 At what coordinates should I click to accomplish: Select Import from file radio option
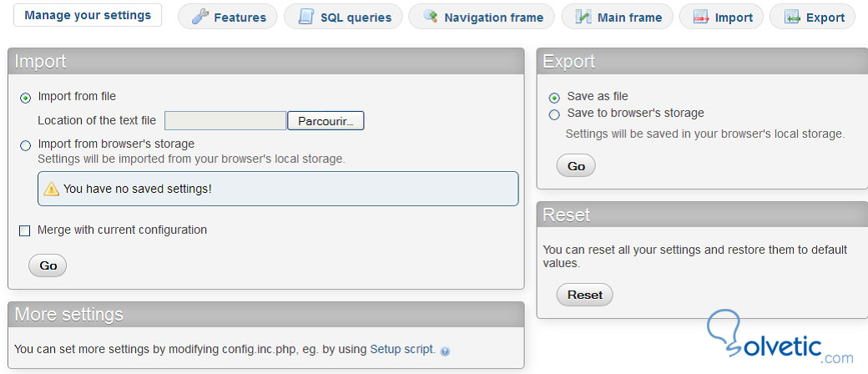(x=25, y=98)
